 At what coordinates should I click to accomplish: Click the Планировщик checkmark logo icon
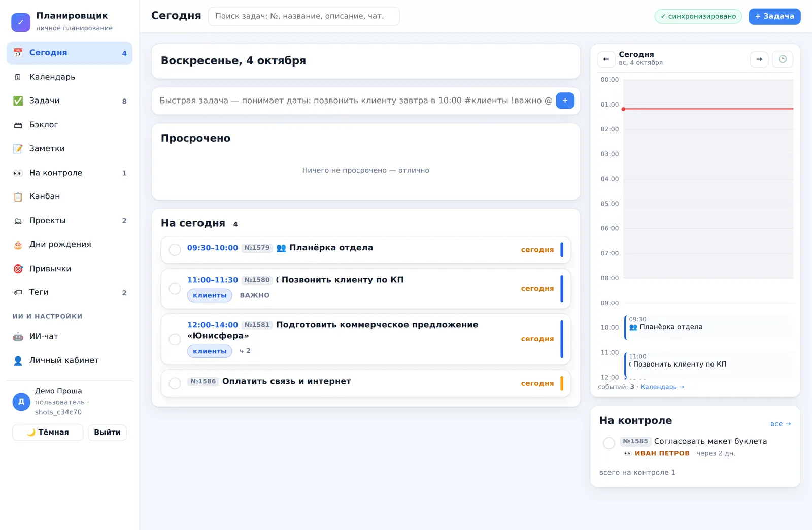tap(21, 22)
